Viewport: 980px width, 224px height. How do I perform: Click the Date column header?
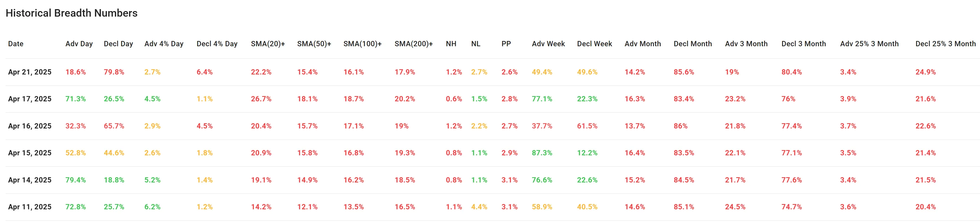point(16,44)
